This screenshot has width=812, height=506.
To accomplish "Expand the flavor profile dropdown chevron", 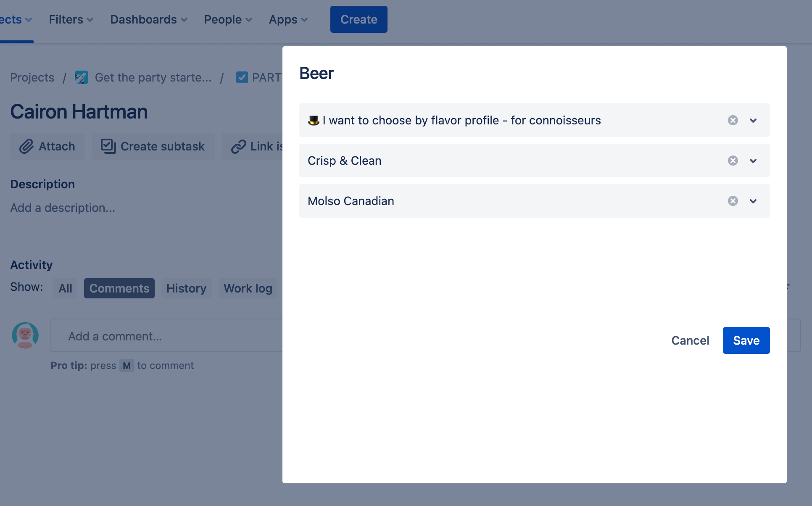I will (753, 121).
